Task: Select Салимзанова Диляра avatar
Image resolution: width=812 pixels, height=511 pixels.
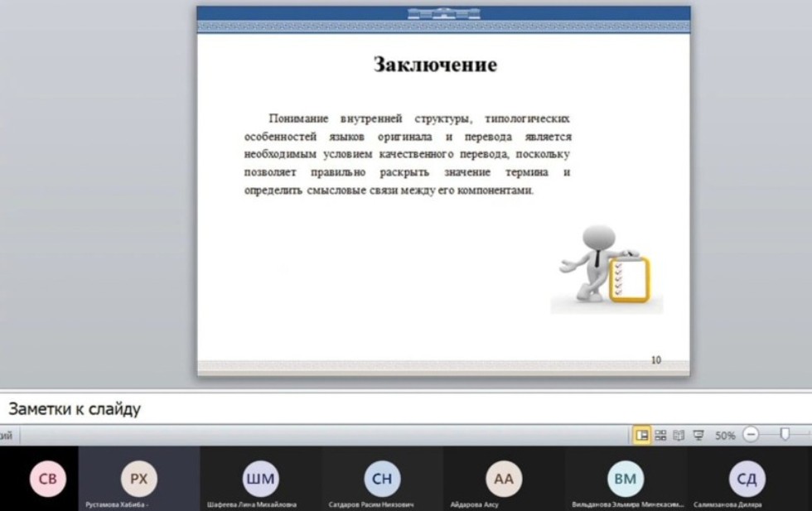Action: pyautogui.click(x=747, y=479)
